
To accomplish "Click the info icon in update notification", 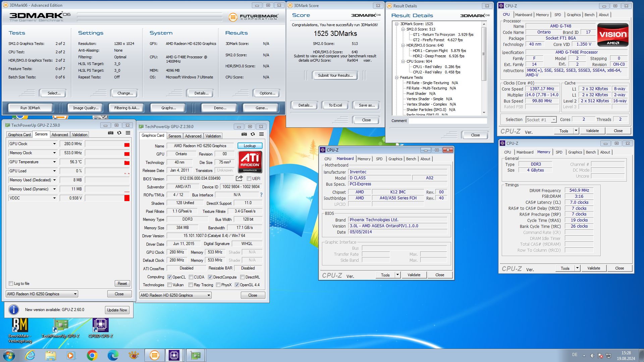I will coord(13,309).
